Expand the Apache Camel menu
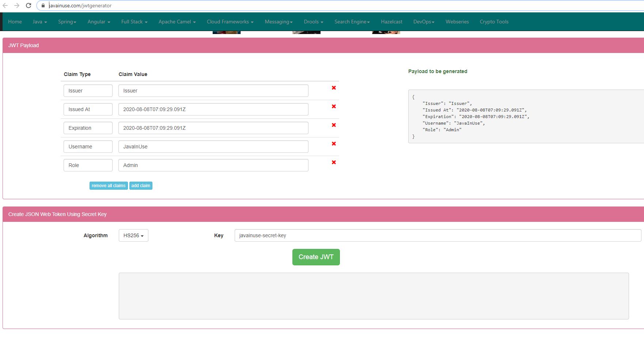Image resolution: width=644 pixels, height=341 pixels. (177, 22)
